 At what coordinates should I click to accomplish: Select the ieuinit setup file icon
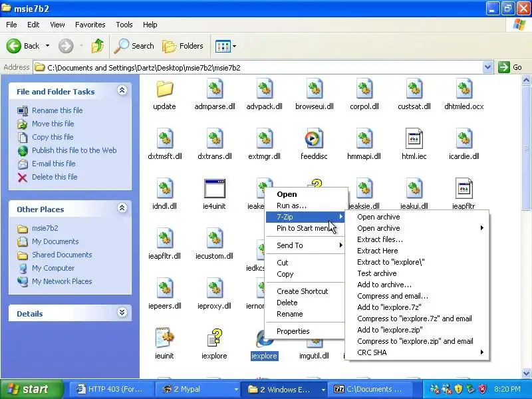click(x=164, y=338)
